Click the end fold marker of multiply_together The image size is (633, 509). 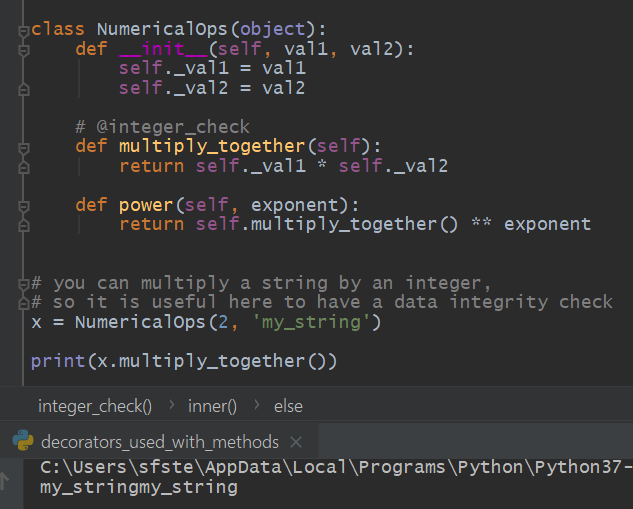coord(24,166)
